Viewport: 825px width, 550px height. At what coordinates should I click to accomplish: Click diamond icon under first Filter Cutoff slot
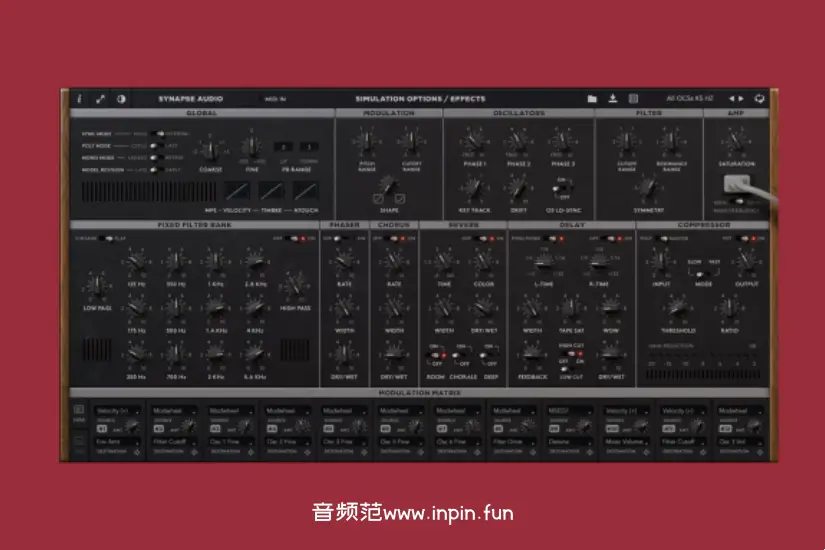(x=194, y=452)
